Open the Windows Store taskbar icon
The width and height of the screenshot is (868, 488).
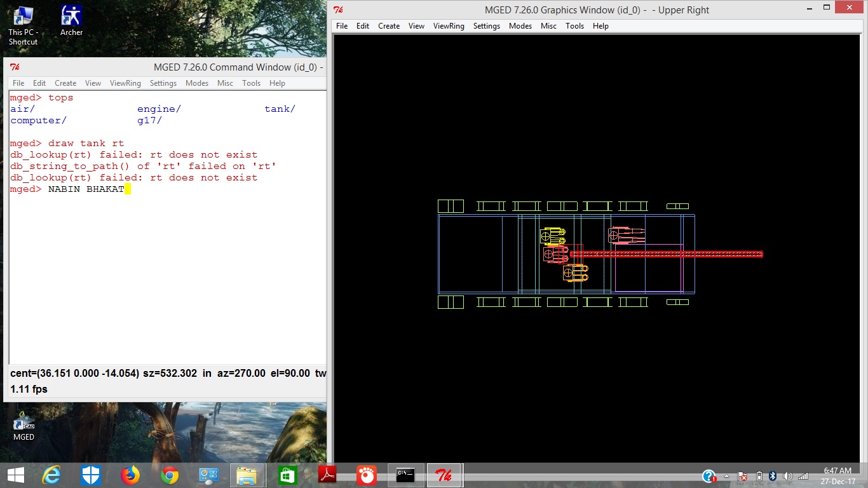click(x=287, y=475)
